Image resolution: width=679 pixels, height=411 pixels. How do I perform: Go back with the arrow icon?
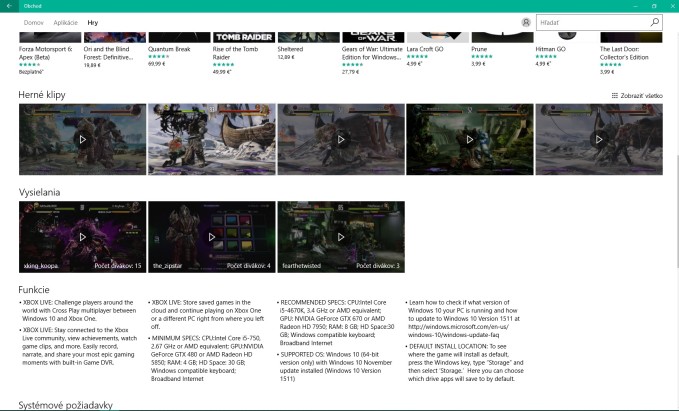coord(9,6)
